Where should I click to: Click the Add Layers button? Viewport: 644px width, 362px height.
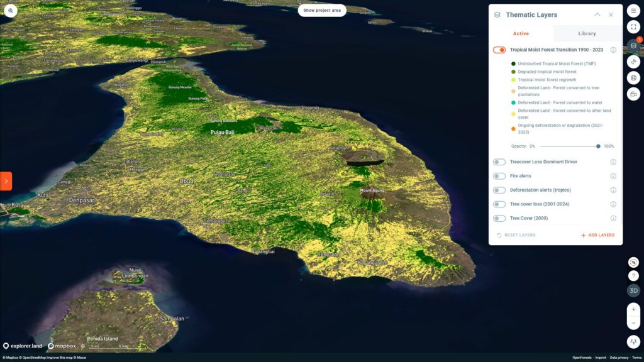(597, 235)
